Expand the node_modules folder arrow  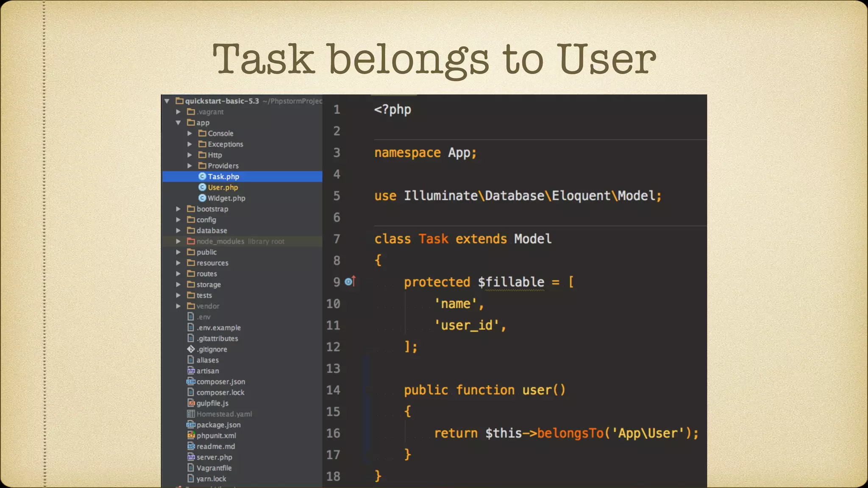(178, 241)
